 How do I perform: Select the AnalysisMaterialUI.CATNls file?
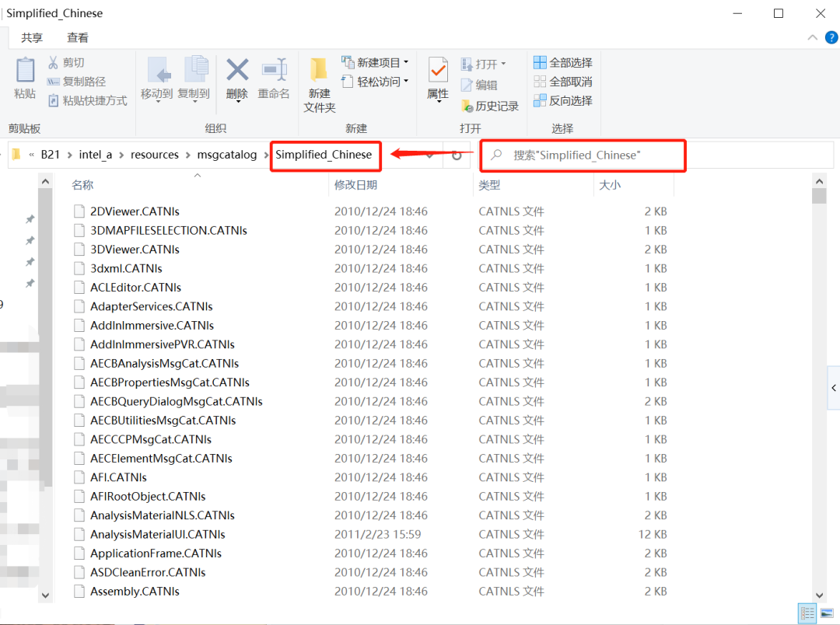pos(157,534)
